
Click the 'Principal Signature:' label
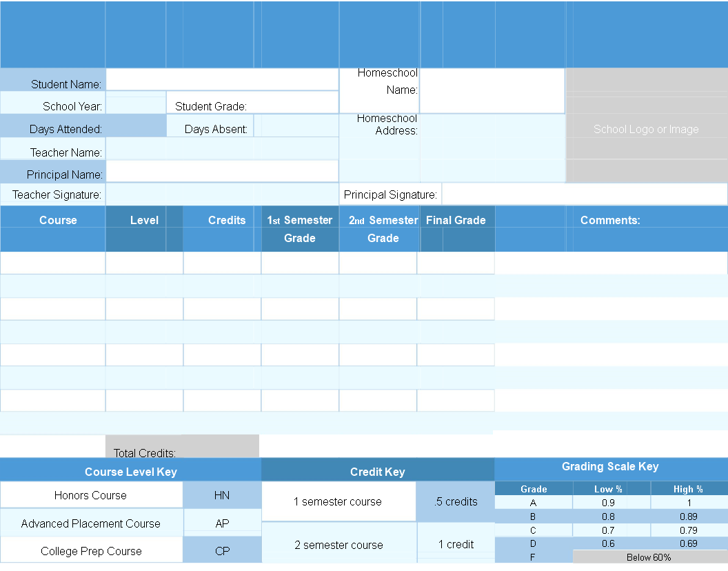pyautogui.click(x=390, y=194)
